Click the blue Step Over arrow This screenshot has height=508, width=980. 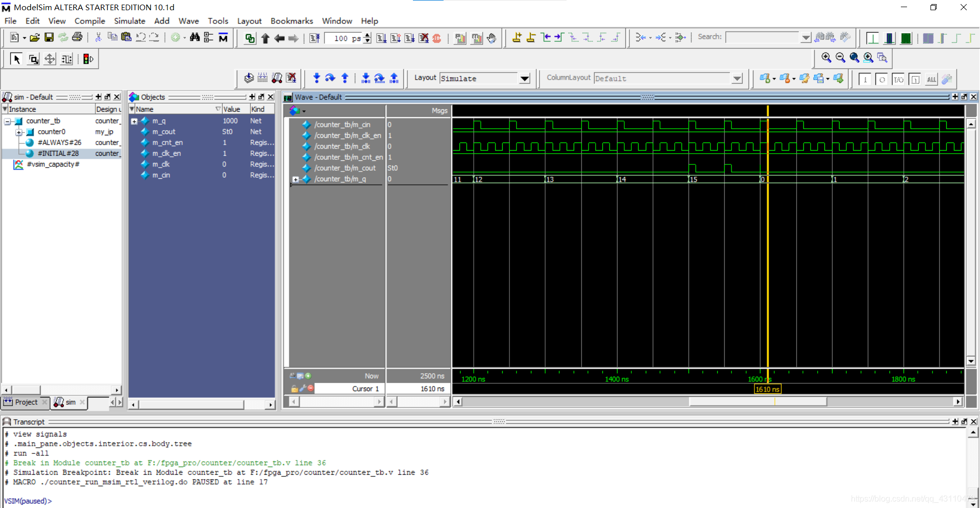[330, 78]
